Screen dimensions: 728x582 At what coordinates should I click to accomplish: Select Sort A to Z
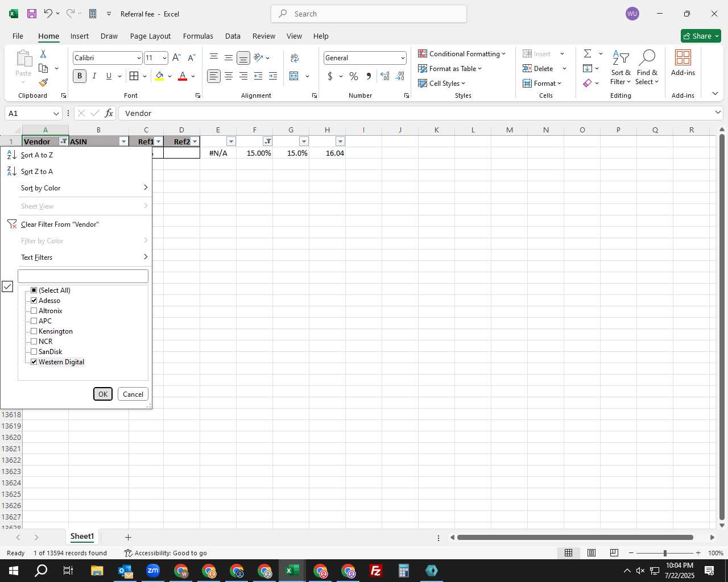76,155
